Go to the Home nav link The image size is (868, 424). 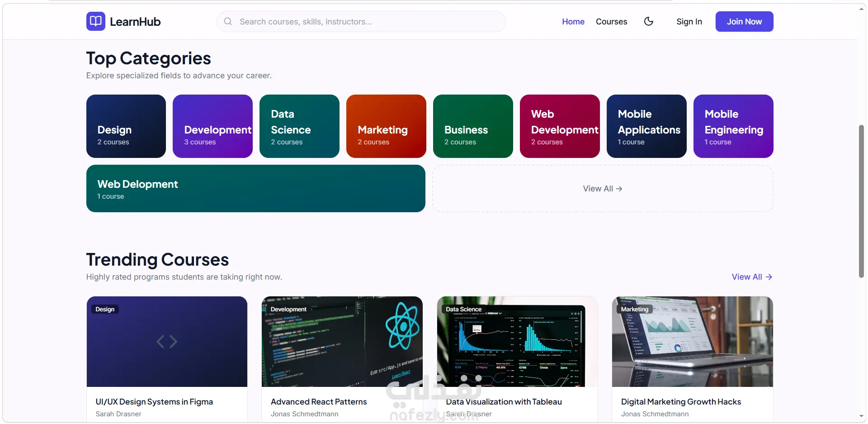click(x=573, y=22)
